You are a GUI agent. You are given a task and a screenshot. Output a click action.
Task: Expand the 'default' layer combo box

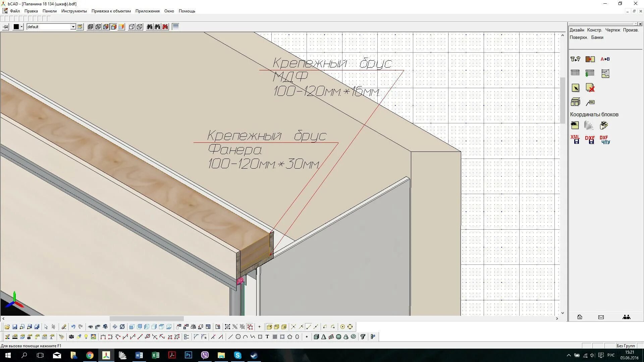73,27
